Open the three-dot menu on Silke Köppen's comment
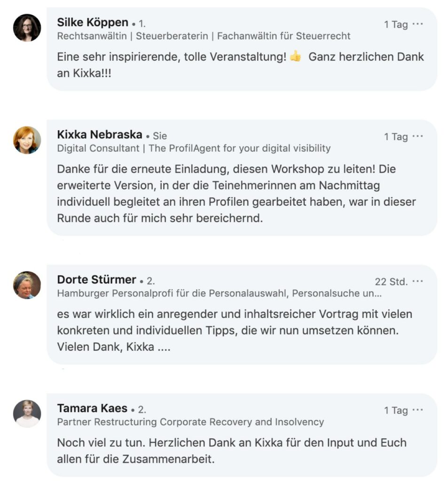The image size is (448, 481). 417,24
